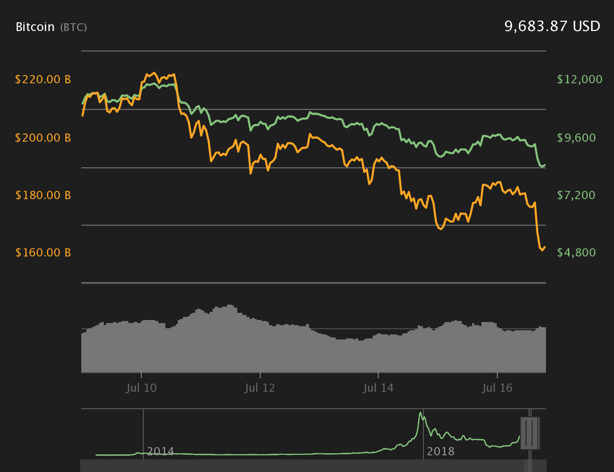Click the Jul 10 date label
614x472 pixels.
141,388
